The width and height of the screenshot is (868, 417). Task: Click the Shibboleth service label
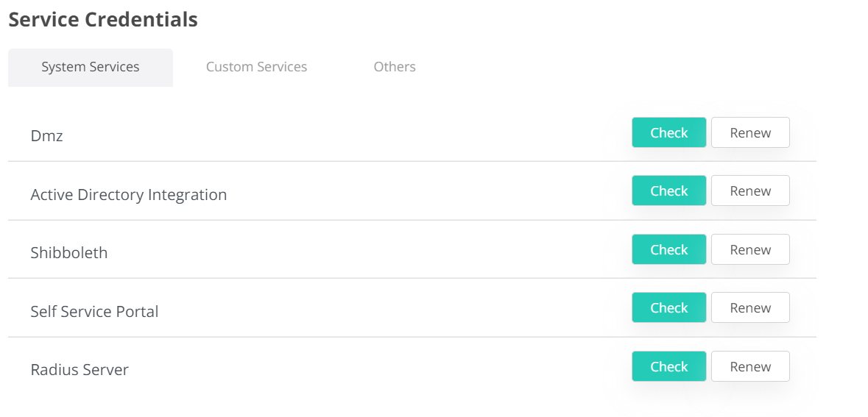pos(68,253)
